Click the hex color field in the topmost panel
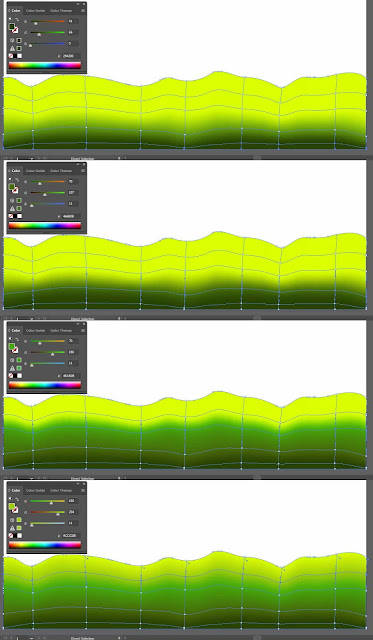 point(71,56)
